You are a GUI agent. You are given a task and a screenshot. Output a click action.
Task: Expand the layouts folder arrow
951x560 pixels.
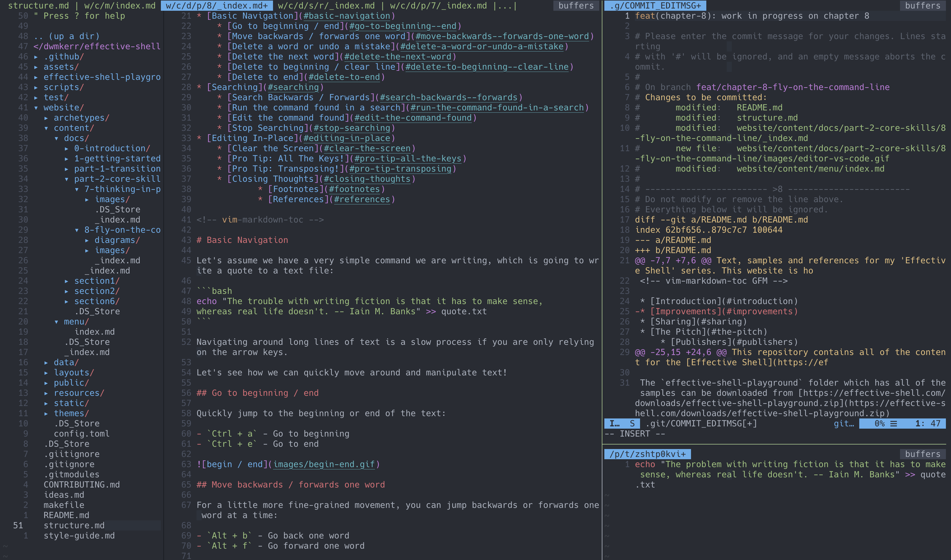(x=46, y=373)
